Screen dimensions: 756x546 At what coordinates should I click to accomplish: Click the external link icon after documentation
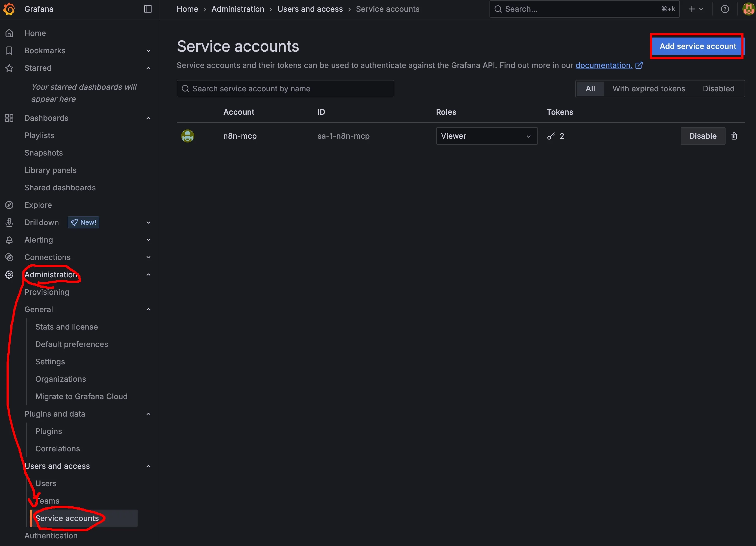[639, 65]
